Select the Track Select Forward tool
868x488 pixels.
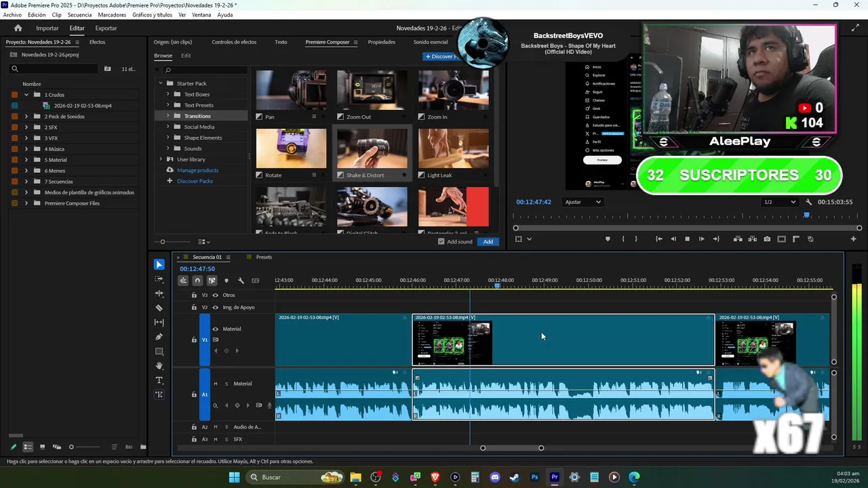[159, 279]
